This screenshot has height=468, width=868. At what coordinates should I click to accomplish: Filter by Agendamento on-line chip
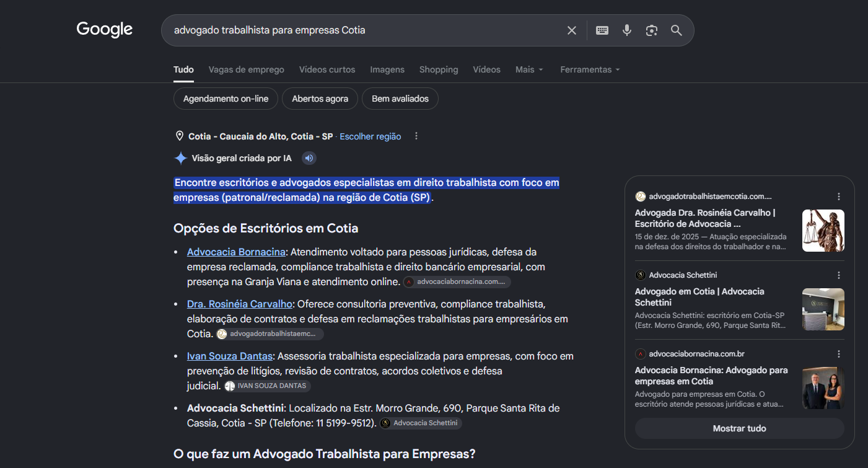click(x=226, y=99)
